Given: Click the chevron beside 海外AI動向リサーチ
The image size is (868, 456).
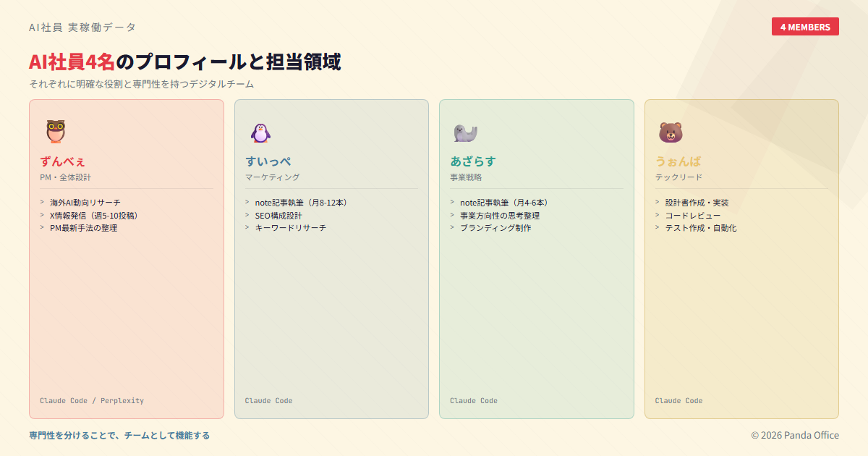Looking at the screenshot, I should [42, 203].
